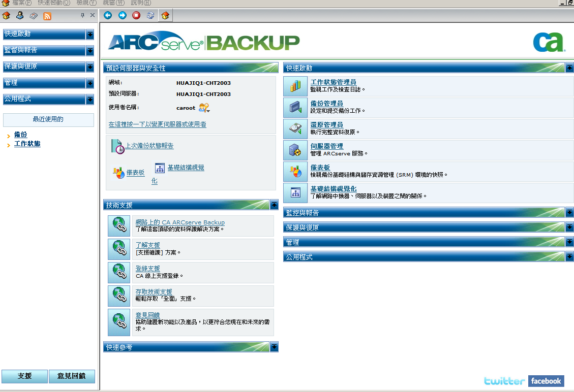Open the 工作狀態管理員 bar-chart icon

[x=295, y=85]
